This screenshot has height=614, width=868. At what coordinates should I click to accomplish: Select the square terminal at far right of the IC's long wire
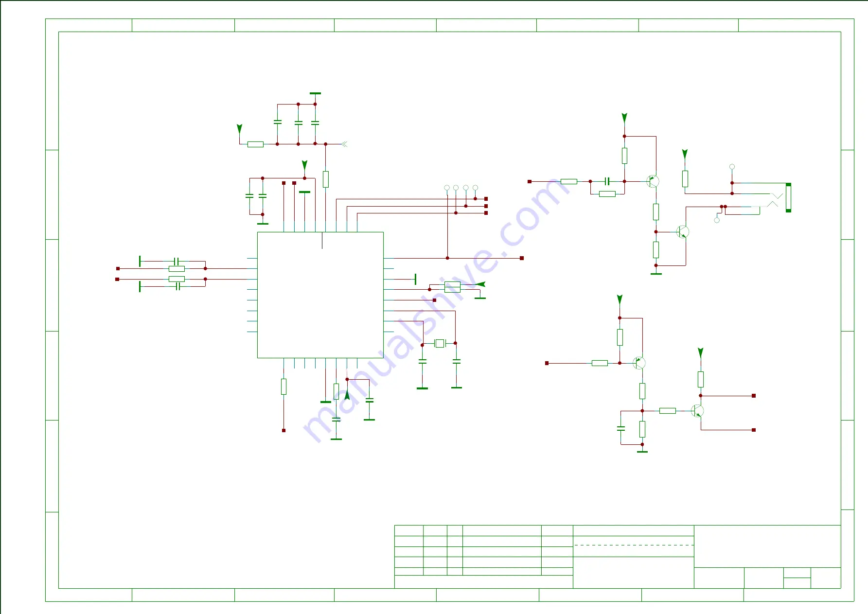pyautogui.click(x=522, y=258)
